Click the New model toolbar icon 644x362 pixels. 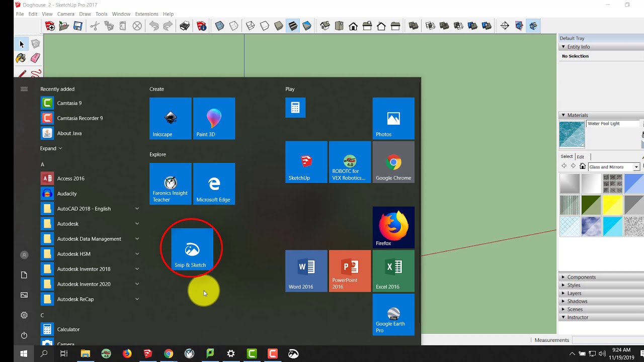pyautogui.click(x=50, y=26)
